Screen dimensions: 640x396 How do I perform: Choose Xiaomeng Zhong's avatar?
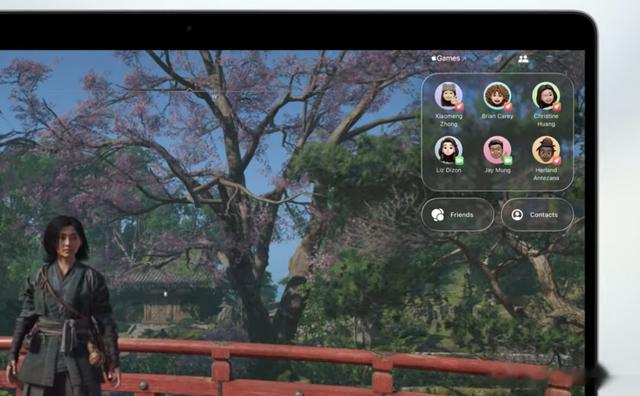pyautogui.click(x=448, y=96)
